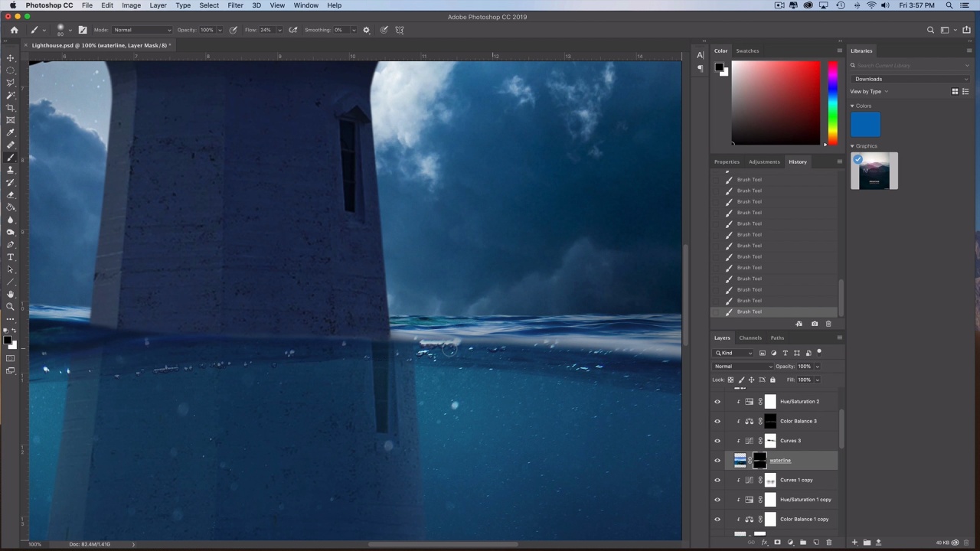Select the Clone Stamp tool
980x551 pixels.
[x=11, y=170]
